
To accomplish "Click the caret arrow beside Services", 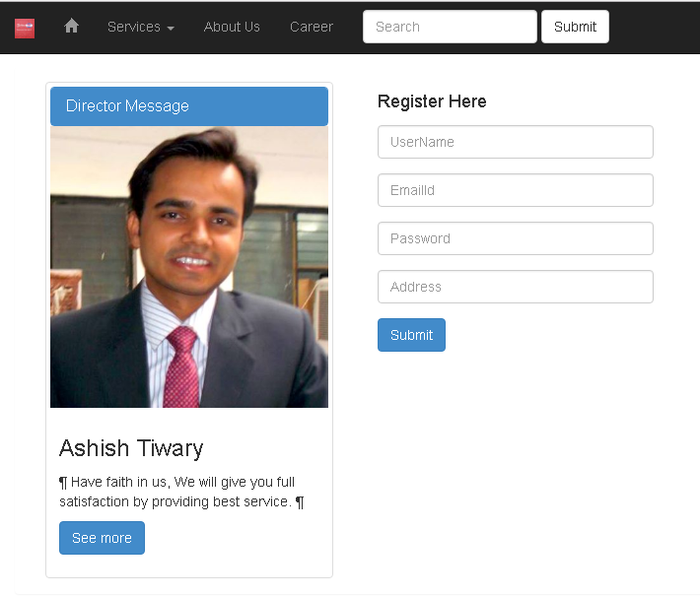I will coord(171,29).
